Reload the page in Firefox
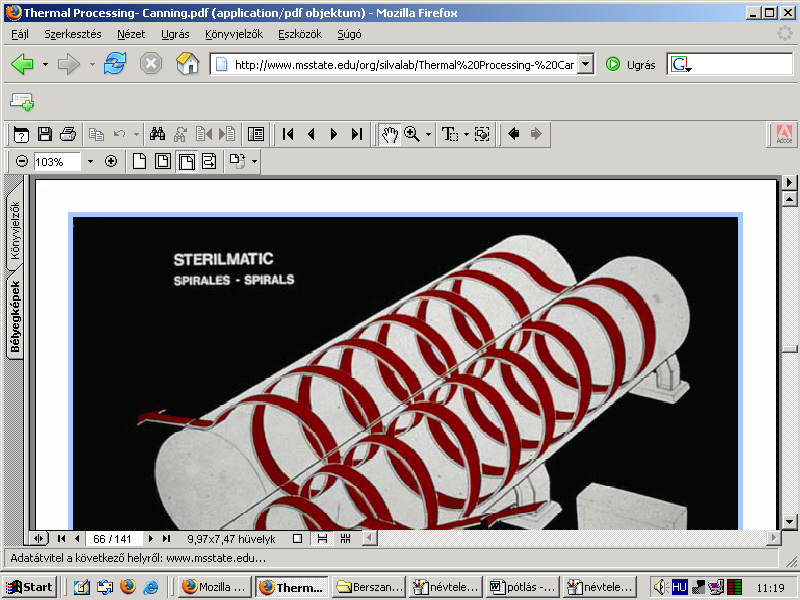 click(115, 64)
